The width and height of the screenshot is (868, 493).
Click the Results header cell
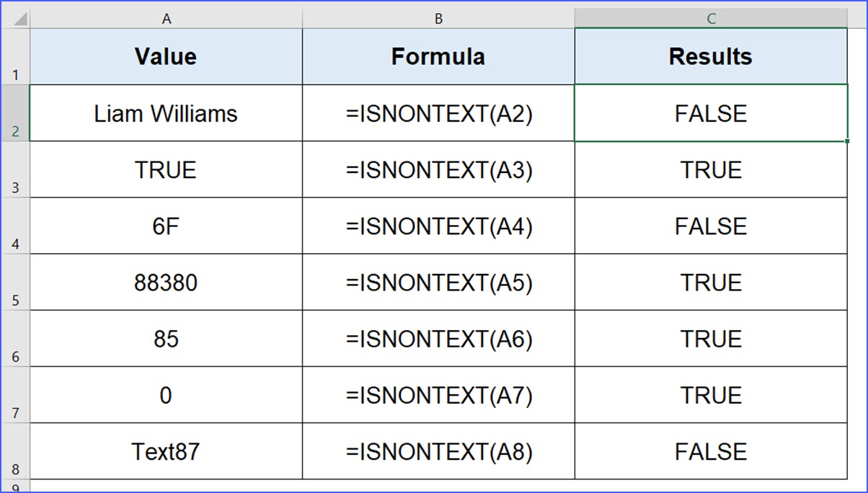click(710, 55)
